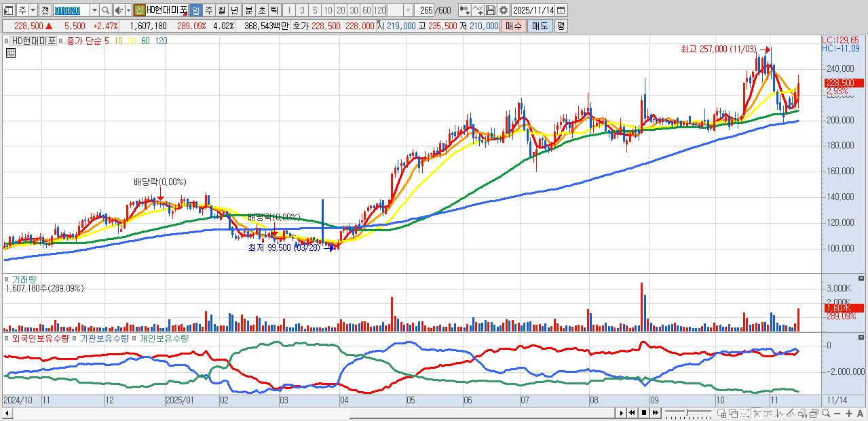Image resolution: width=868 pixels, height=421 pixels.
Task: Click the save floppy disk icon
Action: 491,10
